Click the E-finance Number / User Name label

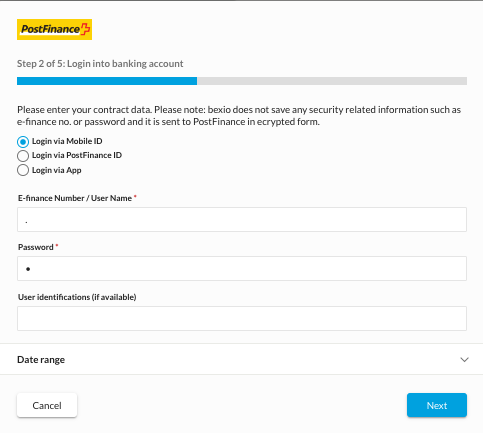(77, 198)
